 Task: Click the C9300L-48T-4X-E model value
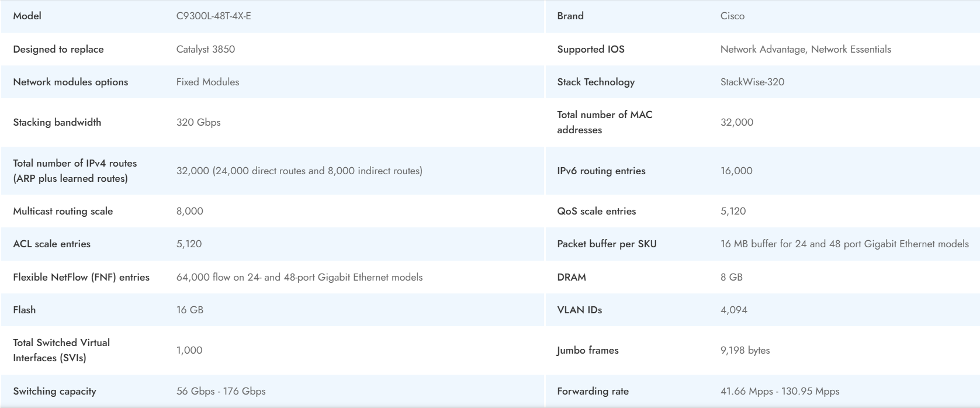pyautogui.click(x=213, y=16)
